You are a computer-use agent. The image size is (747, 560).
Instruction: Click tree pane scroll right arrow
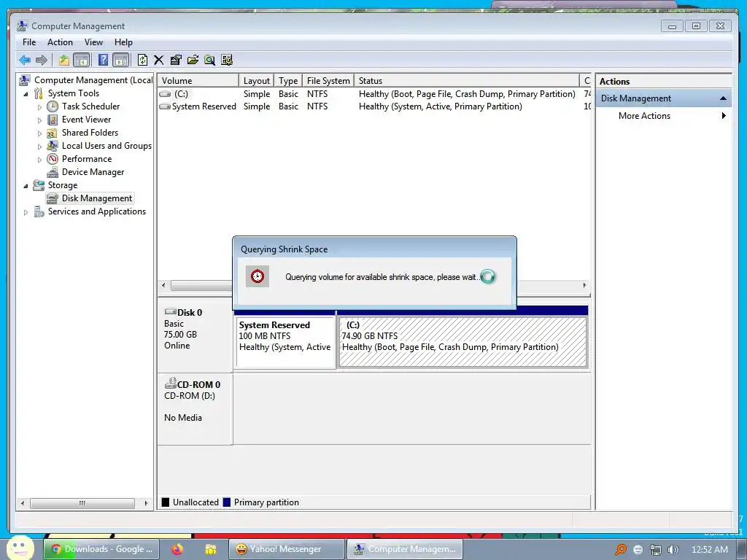[x=146, y=503]
